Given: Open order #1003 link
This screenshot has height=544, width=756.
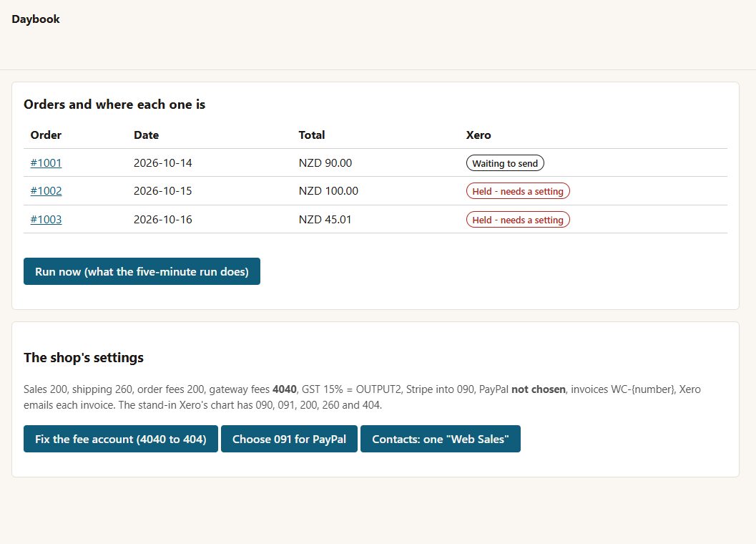Looking at the screenshot, I should coord(46,220).
